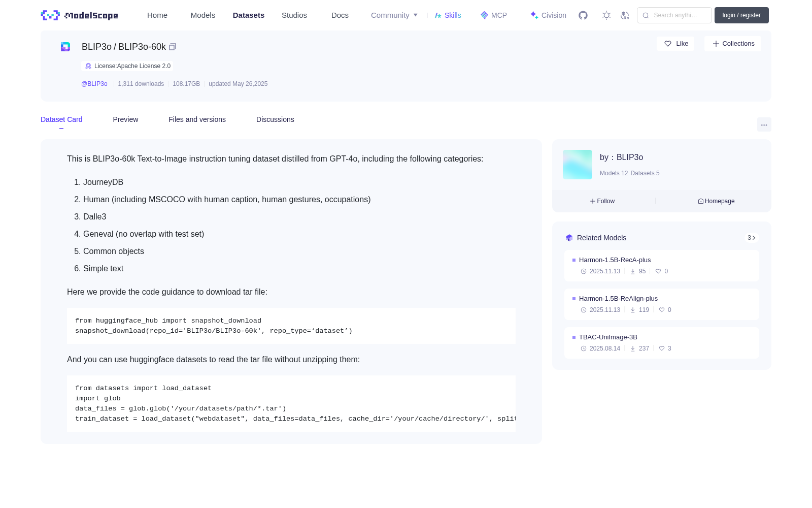Screen dimensions: 812x508
Task: Click clock icon for TBAC-UniImage-3B
Action: pos(584,348)
